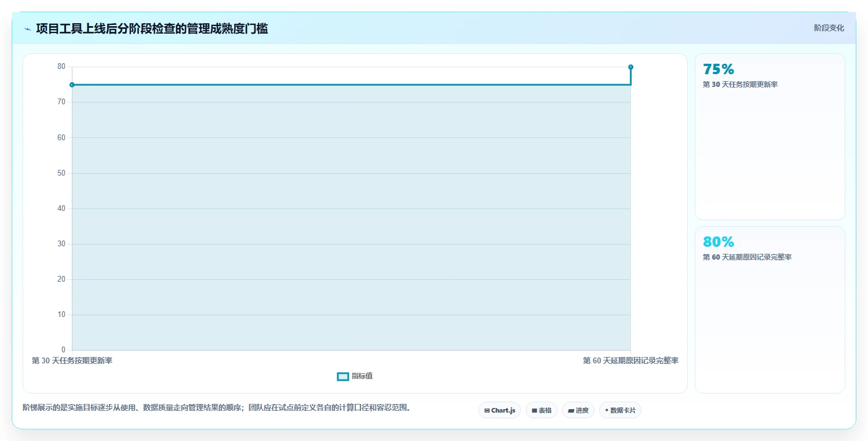Image resolution: width=868 pixels, height=441 pixels.
Task: Click the panel title 项目工具上线后分阶段检查的管理成熟度门槛
Action: point(152,29)
